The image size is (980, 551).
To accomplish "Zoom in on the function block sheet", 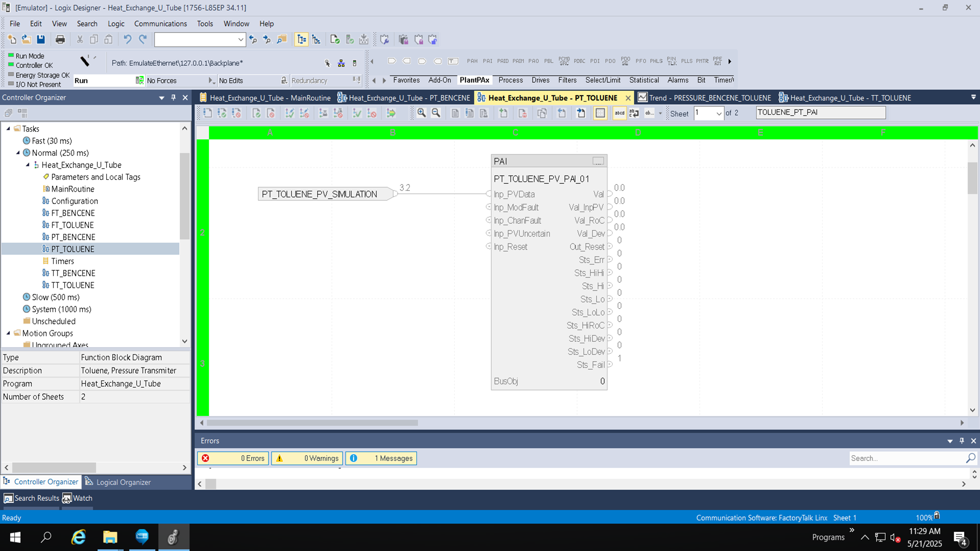I will [x=421, y=113].
